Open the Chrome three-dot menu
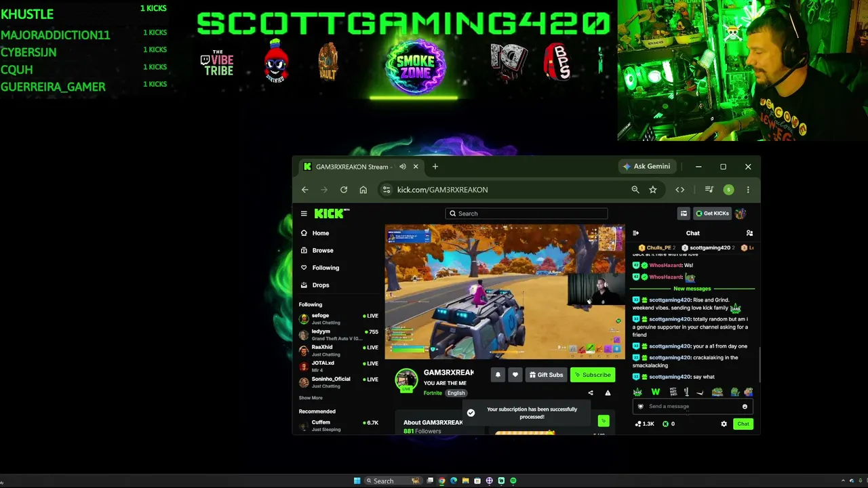 tap(748, 190)
